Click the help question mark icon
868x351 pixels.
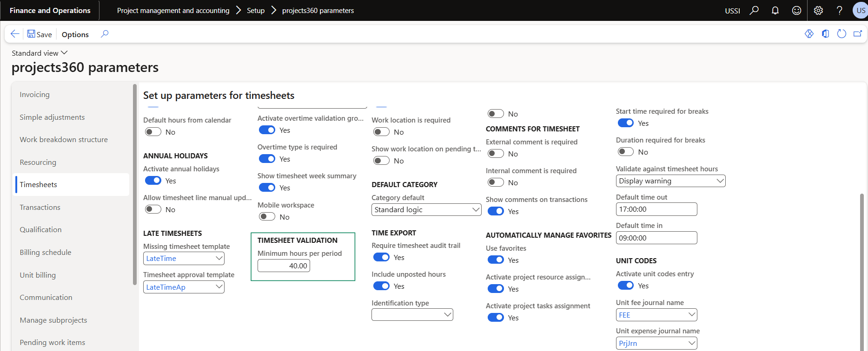pos(839,10)
